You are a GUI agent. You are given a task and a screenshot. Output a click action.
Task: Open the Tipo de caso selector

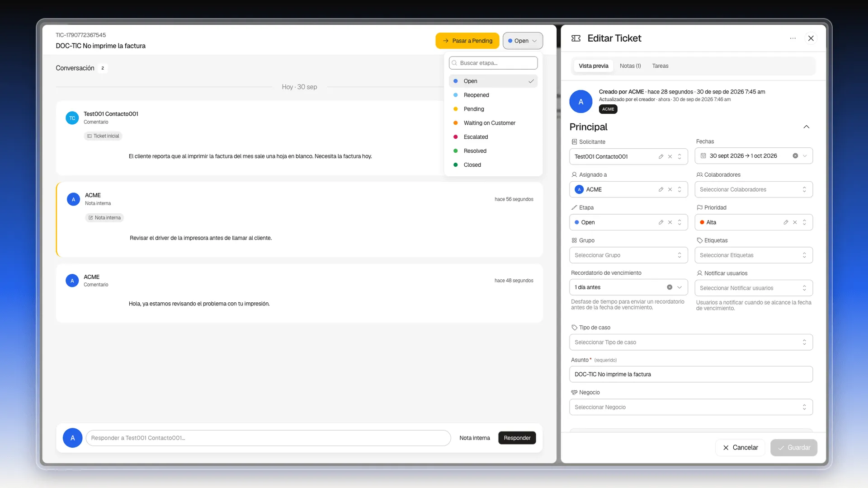(691, 343)
